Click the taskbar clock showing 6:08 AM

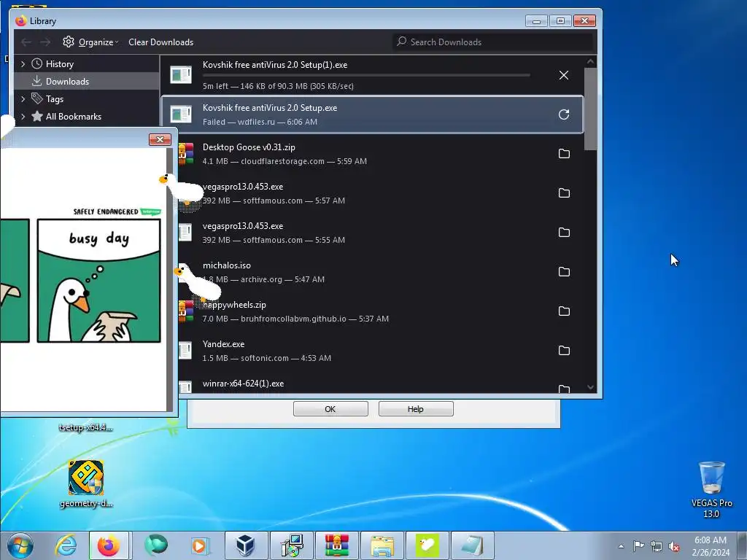tap(711, 546)
